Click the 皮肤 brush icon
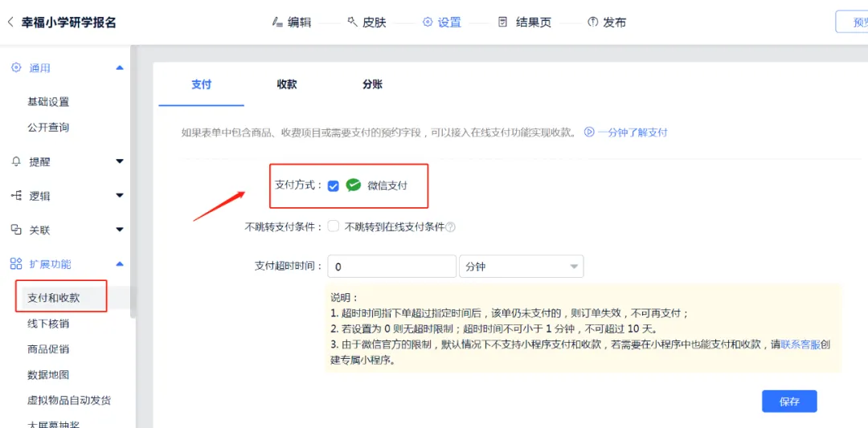Viewport: 868px width, 428px height. click(352, 22)
